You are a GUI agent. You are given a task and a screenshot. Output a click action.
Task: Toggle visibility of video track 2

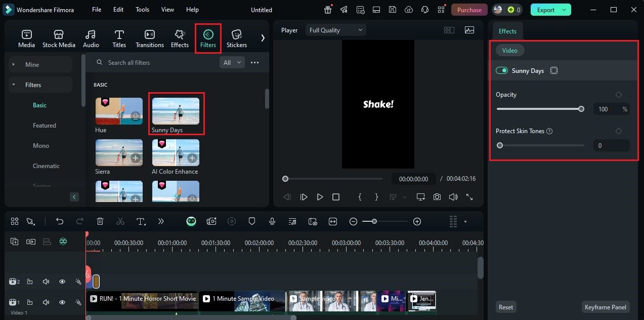click(x=62, y=282)
